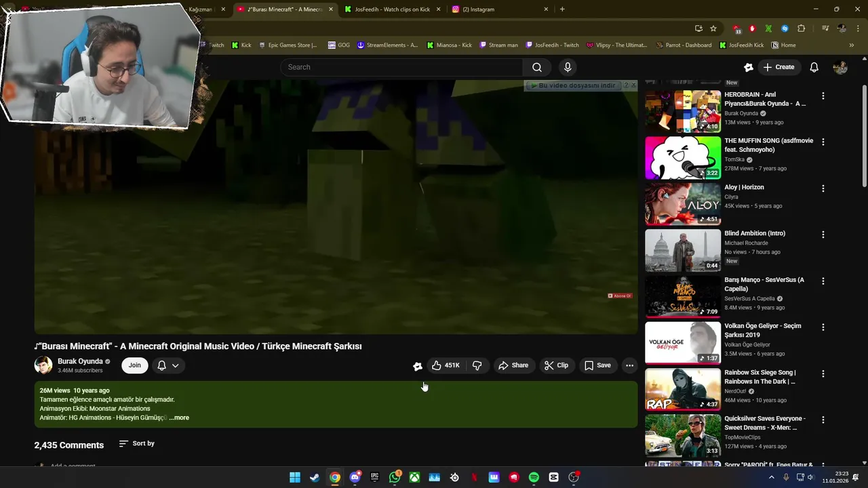Open a new browser tab with plus

coord(562,9)
